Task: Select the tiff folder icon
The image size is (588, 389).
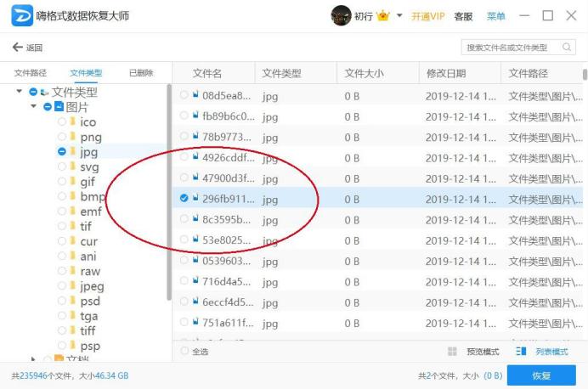Action: click(x=73, y=330)
